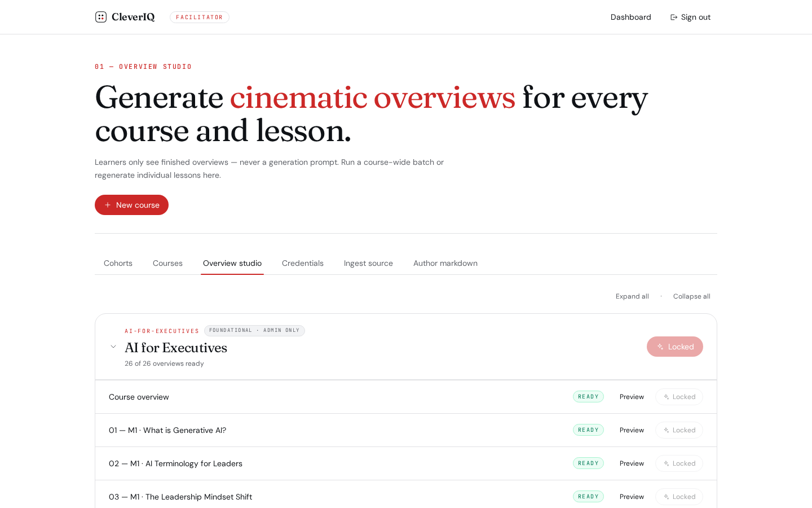Click the 01 — OVERVIEW STUDIO section label

pyautogui.click(x=143, y=67)
